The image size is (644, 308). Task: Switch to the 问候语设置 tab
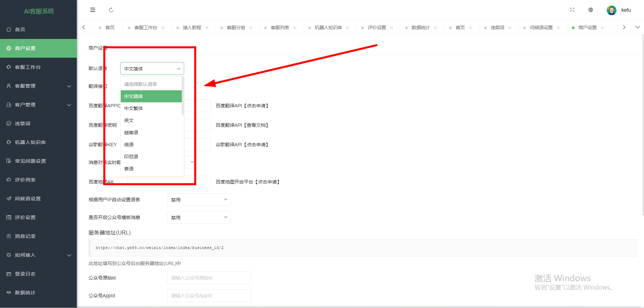(541, 28)
